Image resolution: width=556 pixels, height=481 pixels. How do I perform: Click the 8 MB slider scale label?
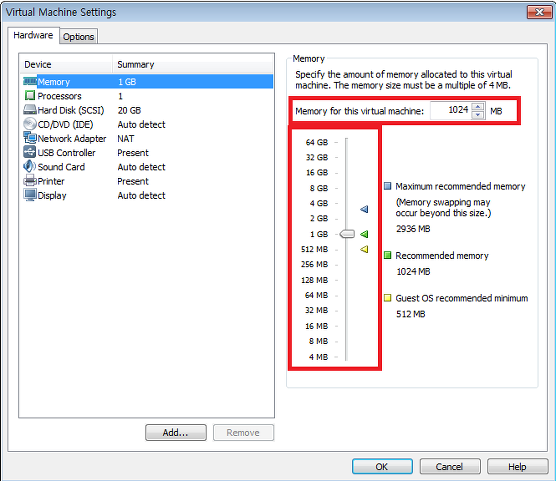point(318,341)
